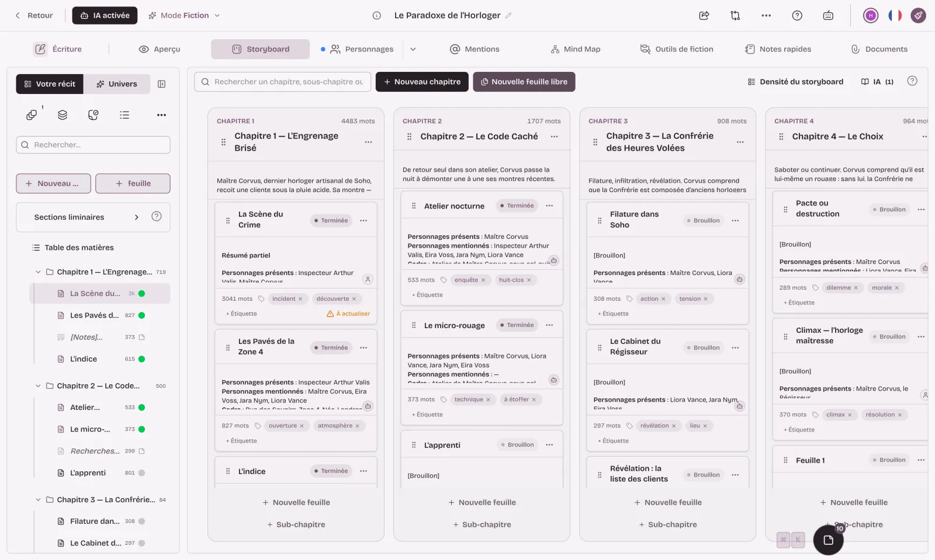
Task: Switch sidebar to Univers view
Action: click(x=117, y=84)
